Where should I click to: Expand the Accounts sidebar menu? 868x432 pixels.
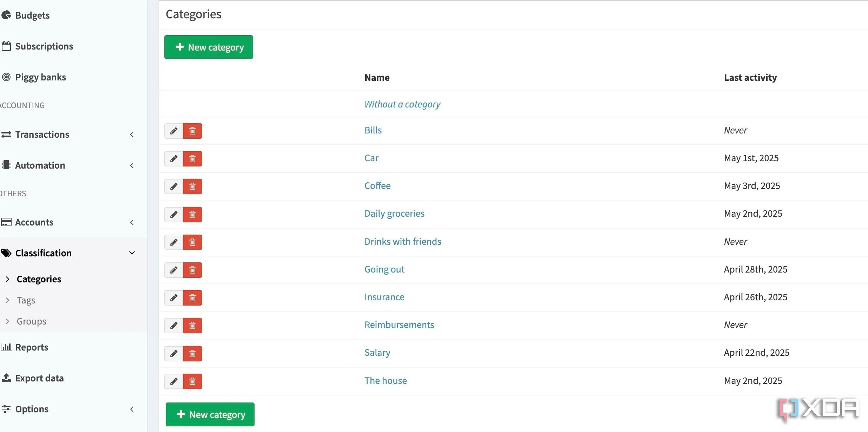pos(132,222)
